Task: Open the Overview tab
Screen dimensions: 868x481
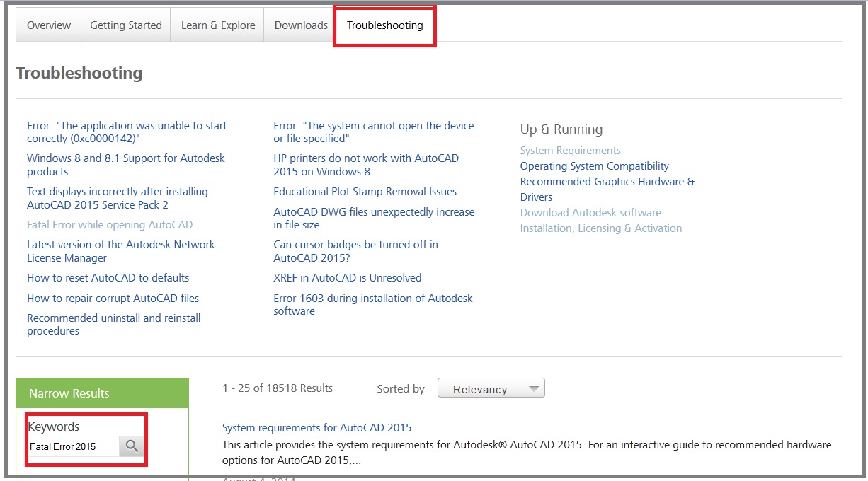Action: coord(47,24)
